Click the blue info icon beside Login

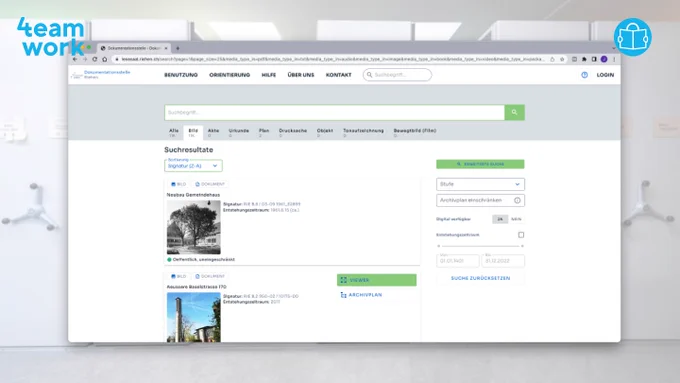tap(584, 75)
